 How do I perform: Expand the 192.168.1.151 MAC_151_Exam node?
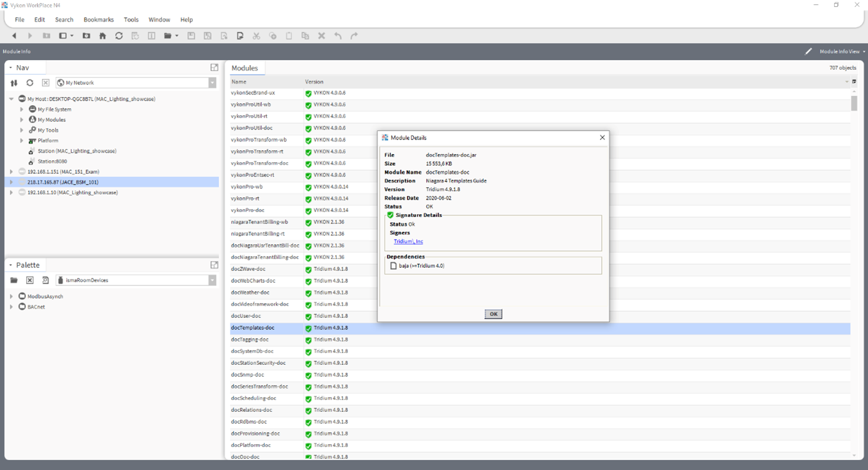(11, 171)
